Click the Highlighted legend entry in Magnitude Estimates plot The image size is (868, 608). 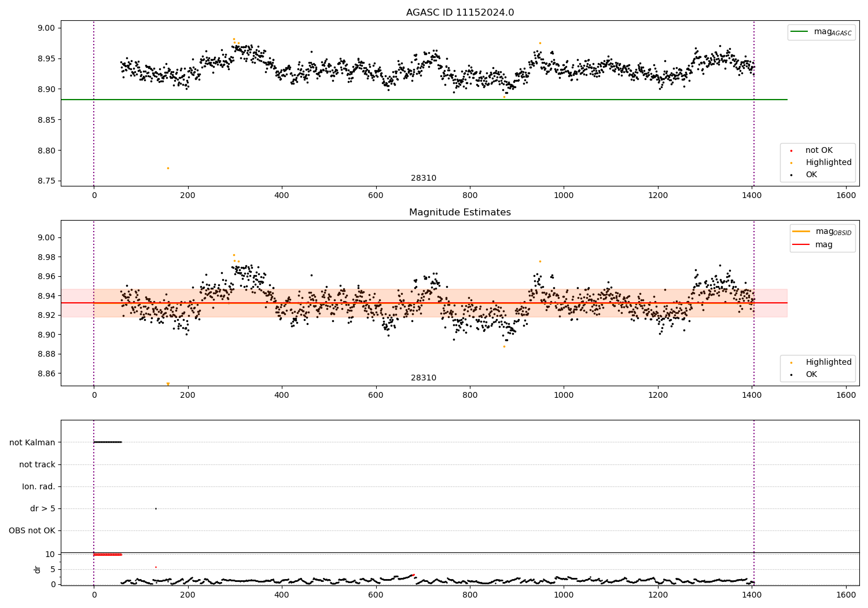821,362
